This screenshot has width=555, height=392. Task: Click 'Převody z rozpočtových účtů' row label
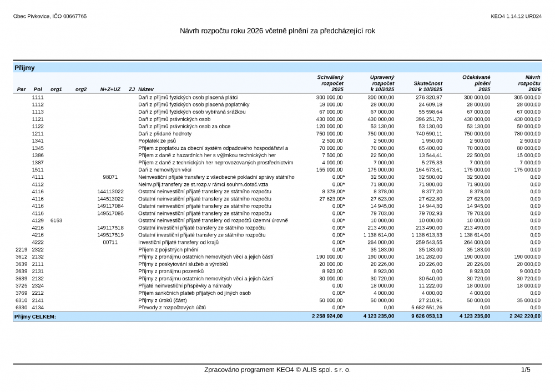pos(172,307)
